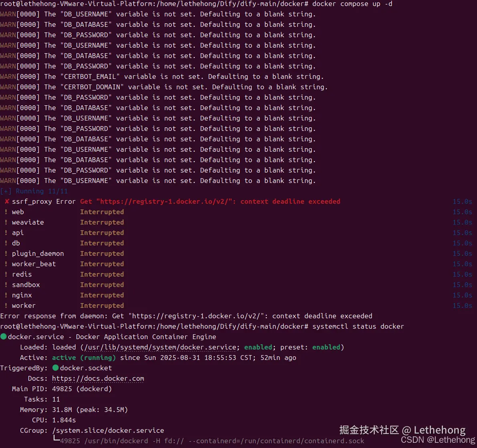Click the CPU value 1.844s

(x=64, y=420)
